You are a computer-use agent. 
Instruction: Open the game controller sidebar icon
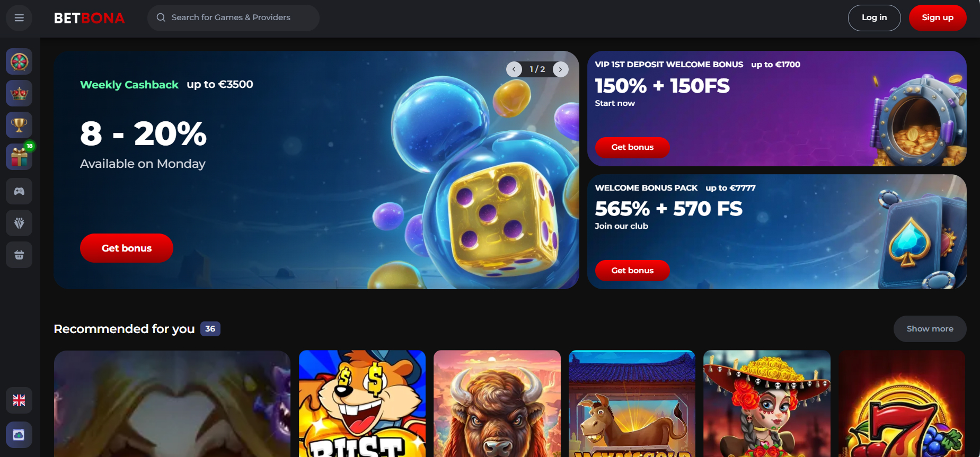(x=19, y=191)
